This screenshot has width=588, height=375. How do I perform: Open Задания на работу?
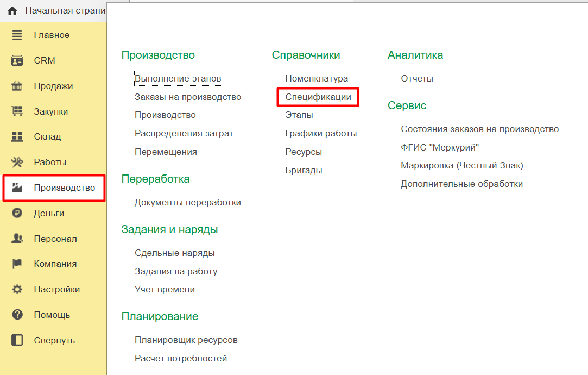[176, 271]
